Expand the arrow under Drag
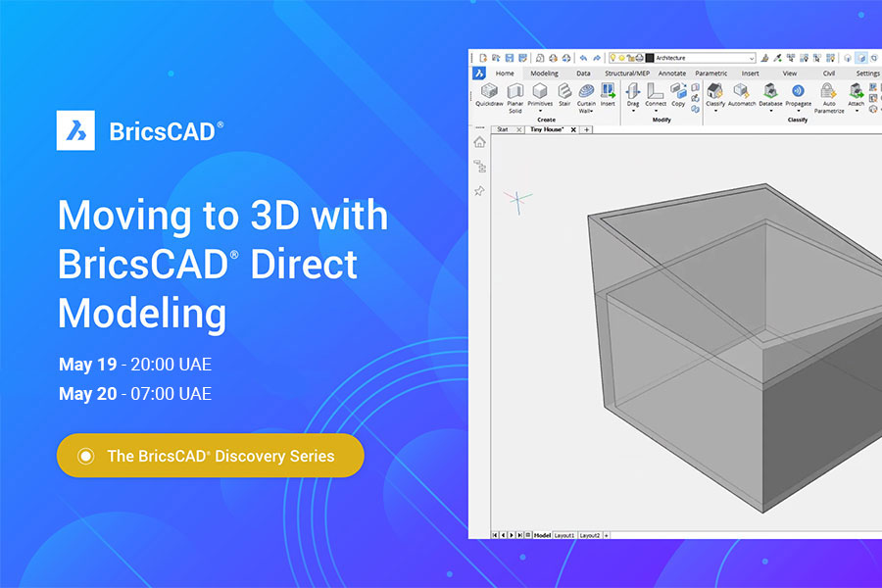The image size is (882, 588). (633, 112)
